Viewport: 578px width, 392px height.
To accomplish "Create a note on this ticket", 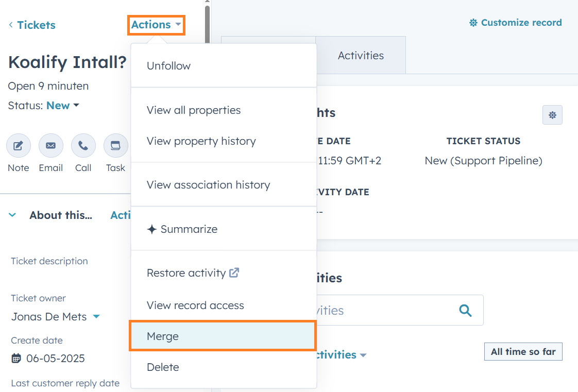I will [18, 145].
